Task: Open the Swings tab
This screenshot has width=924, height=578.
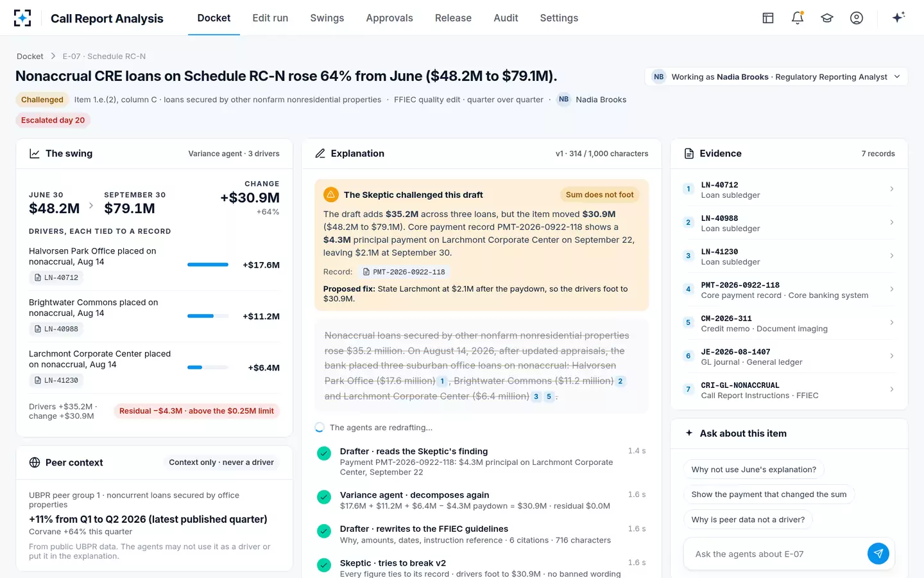Action: (x=327, y=18)
